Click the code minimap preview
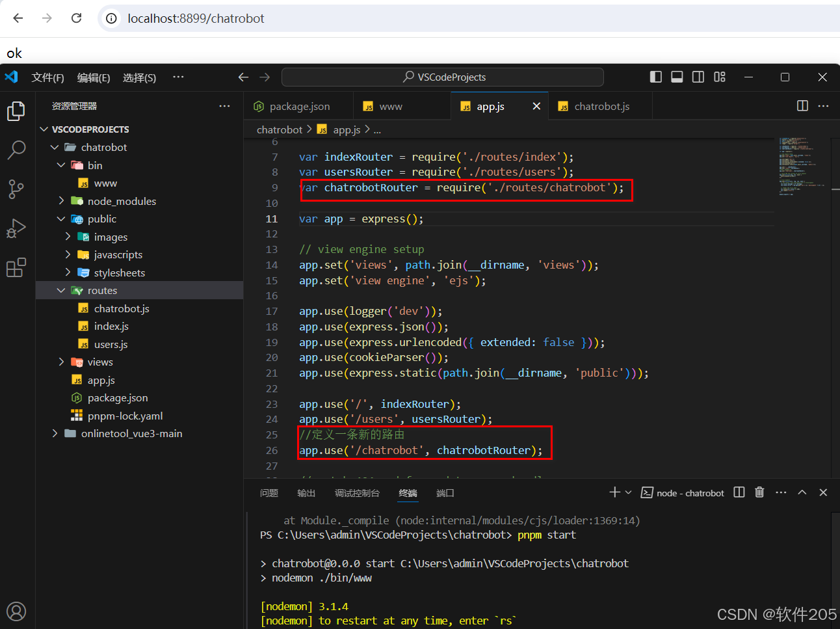Image resolution: width=840 pixels, height=629 pixels. 802,165
